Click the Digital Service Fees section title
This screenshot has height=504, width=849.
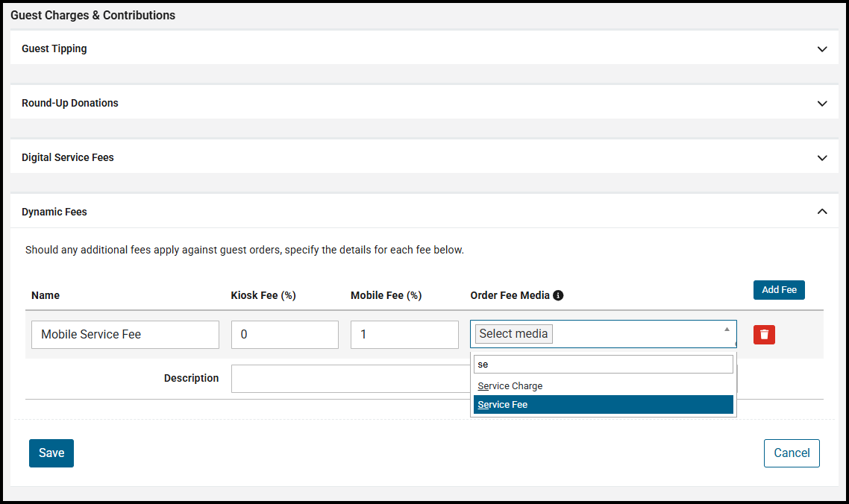point(68,158)
